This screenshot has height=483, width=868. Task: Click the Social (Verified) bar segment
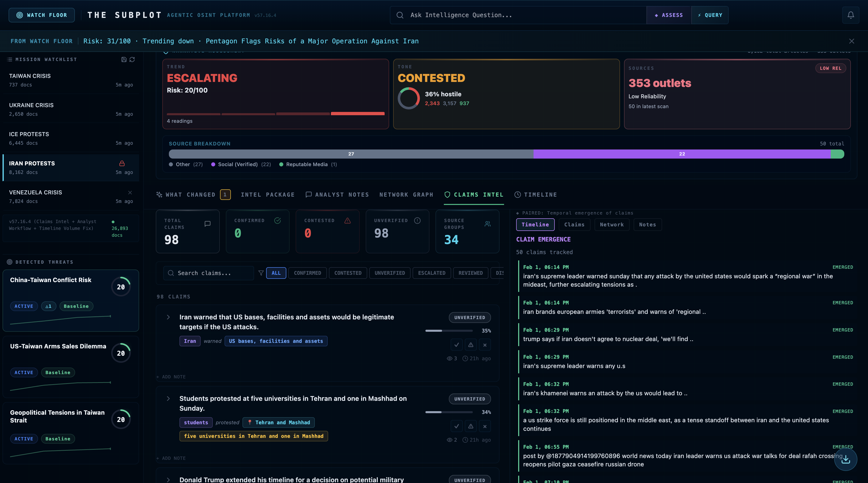pyautogui.click(x=682, y=154)
